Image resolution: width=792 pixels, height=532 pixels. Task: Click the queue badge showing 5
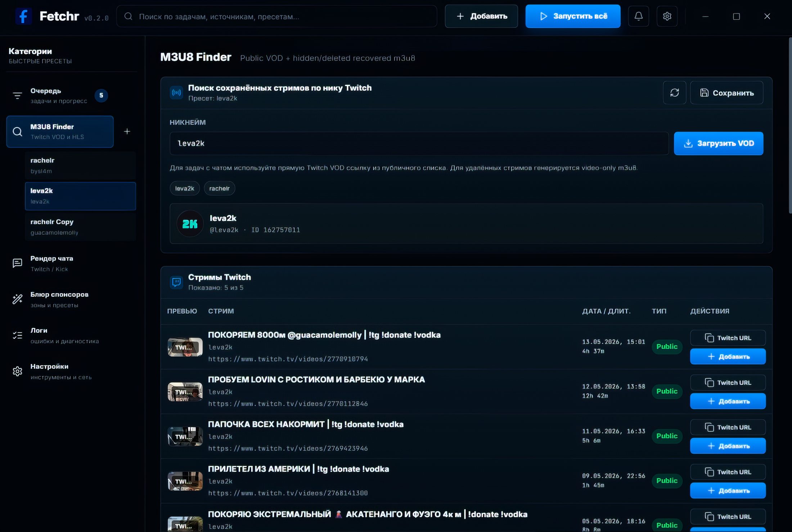coord(101,95)
